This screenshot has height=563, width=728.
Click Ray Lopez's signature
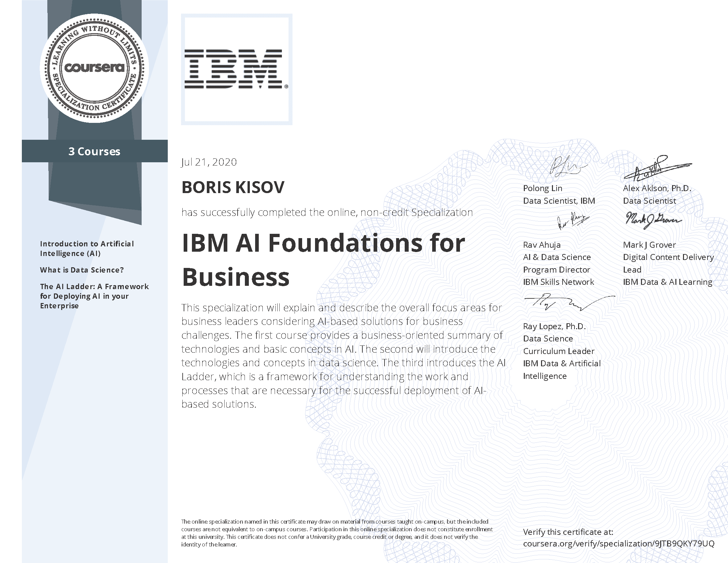click(569, 302)
